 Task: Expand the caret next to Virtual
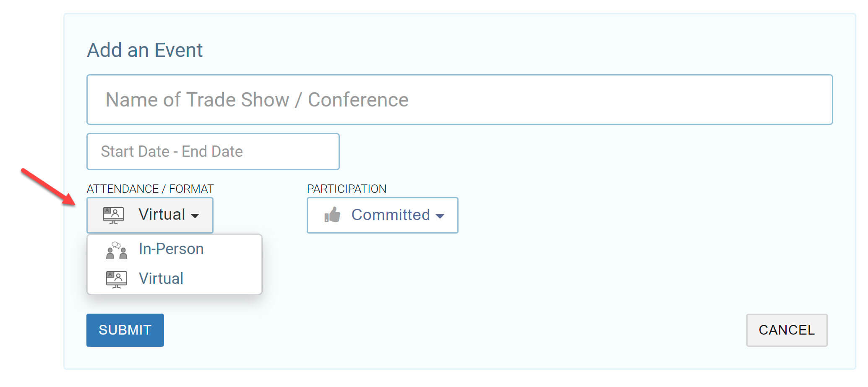tap(195, 216)
